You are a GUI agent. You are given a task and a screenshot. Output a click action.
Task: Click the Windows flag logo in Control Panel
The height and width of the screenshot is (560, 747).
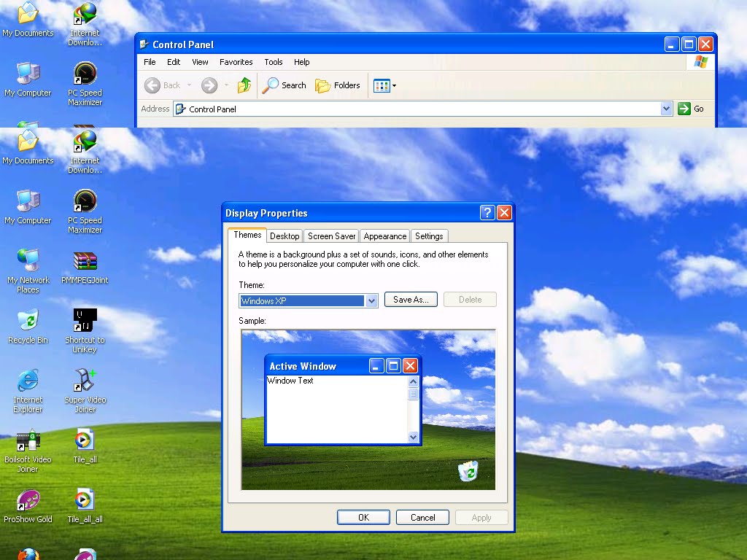coord(701,62)
